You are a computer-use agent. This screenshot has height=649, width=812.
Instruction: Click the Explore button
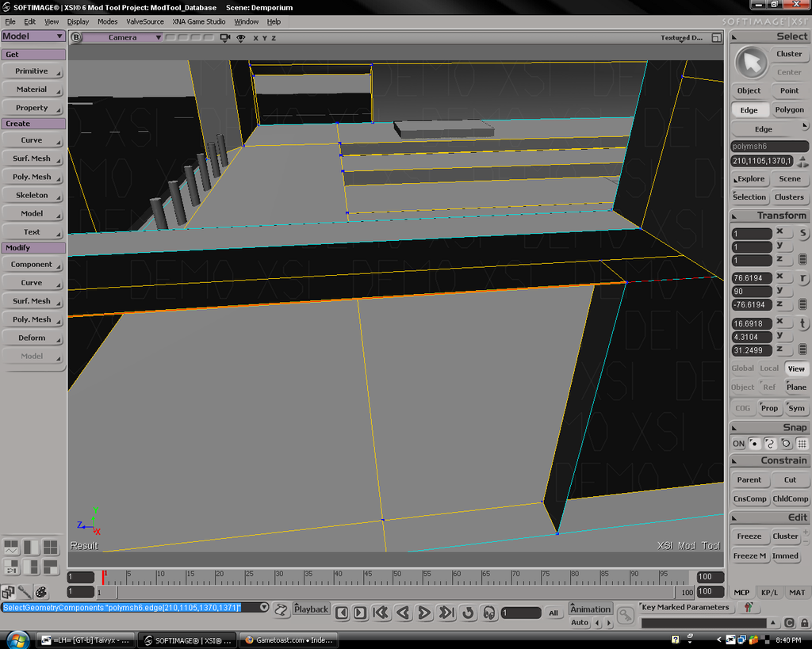(x=749, y=178)
